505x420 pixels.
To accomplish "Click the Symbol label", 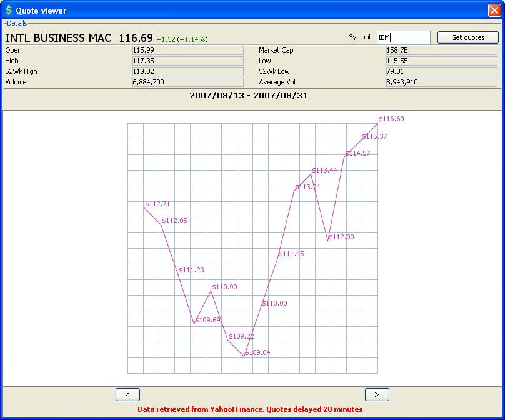I will click(359, 37).
